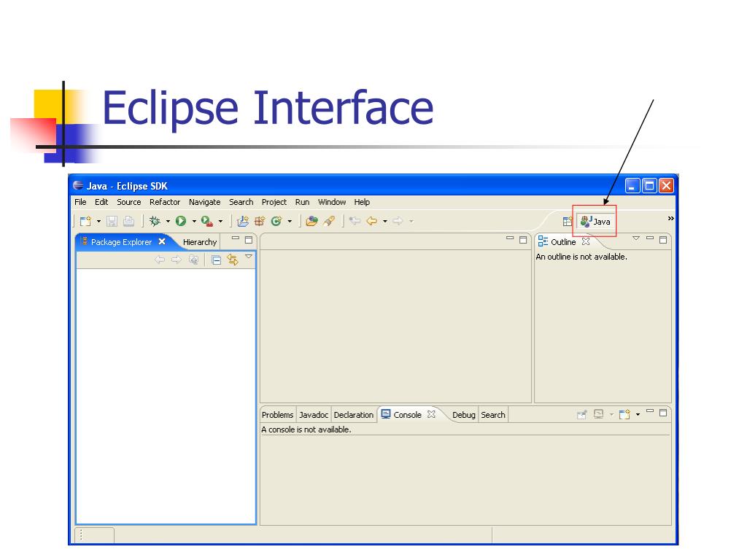Screen dimensions: 747x560
Task: Click the Open Type folder icon
Action: click(x=312, y=221)
